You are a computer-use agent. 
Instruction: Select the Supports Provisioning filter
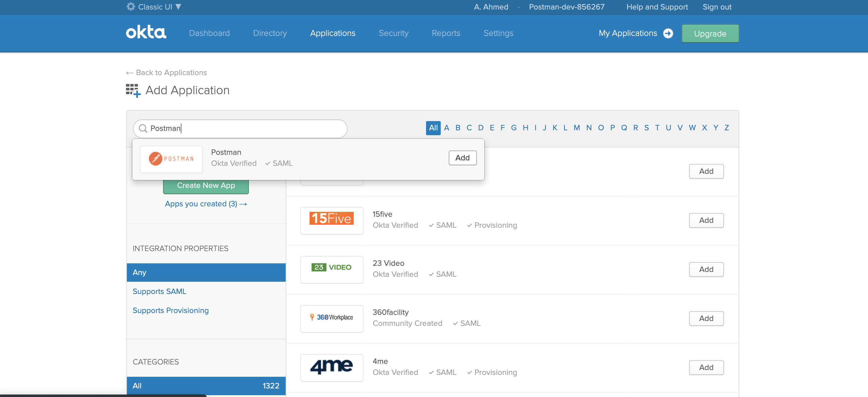click(x=170, y=310)
